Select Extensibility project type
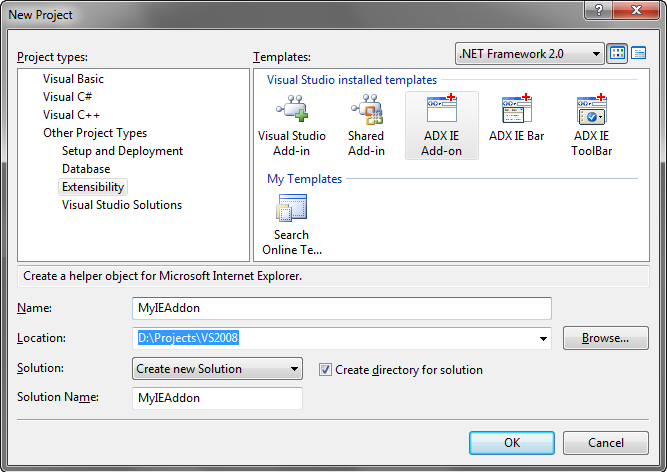 pos(93,187)
